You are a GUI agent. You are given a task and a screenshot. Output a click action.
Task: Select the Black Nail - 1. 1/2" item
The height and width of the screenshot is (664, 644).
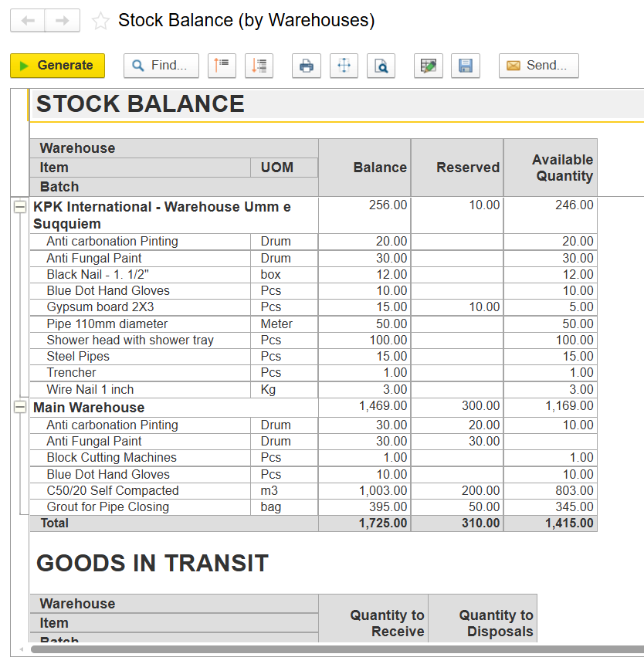click(98, 274)
